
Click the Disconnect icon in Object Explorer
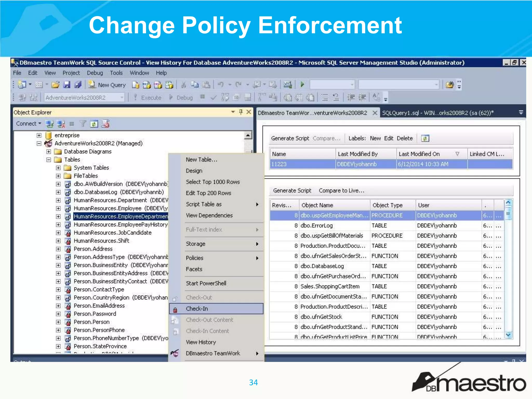[x=61, y=124]
